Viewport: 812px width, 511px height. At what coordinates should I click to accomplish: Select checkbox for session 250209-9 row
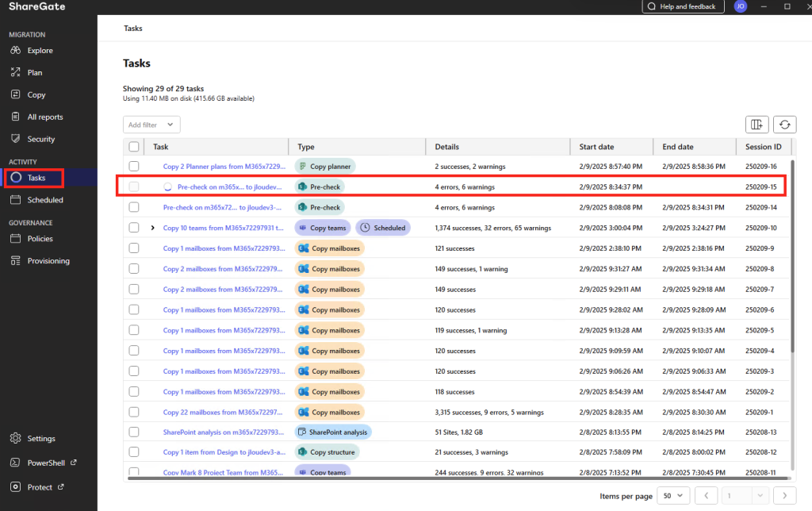tap(134, 248)
